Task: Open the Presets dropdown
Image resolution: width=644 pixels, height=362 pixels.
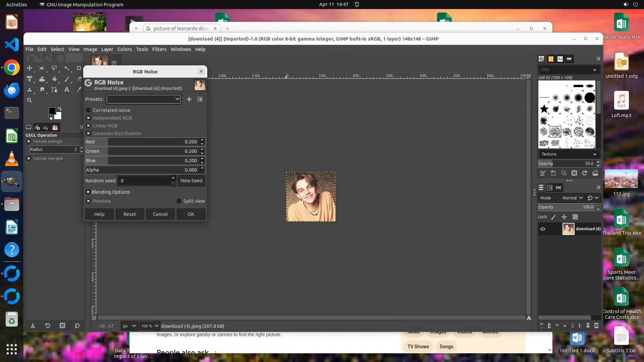Action: pos(144,99)
